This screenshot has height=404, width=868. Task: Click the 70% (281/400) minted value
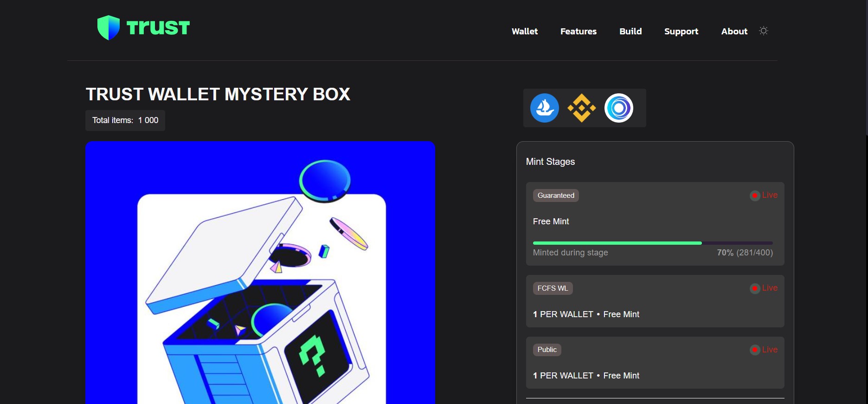pos(745,253)
